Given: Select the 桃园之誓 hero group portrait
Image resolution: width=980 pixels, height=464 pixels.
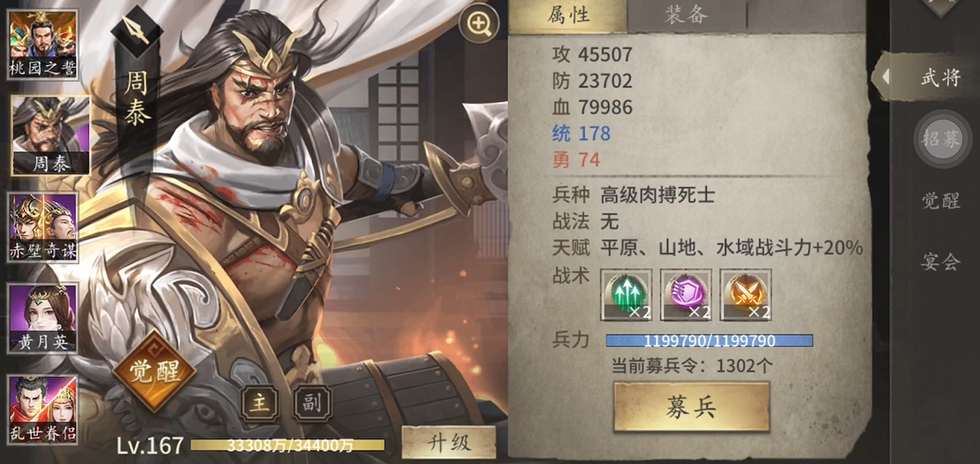Looking at the screenshot, I should pos(42,44).
